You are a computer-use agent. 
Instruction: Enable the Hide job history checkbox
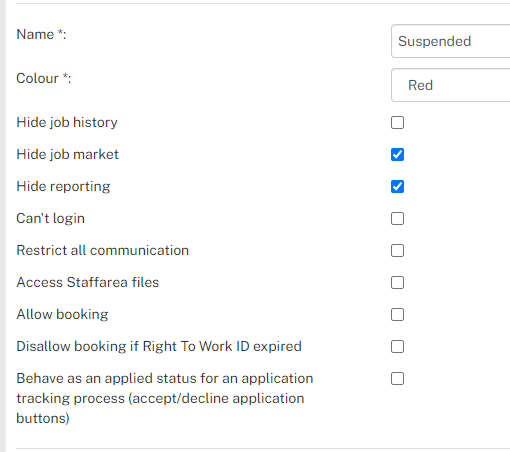(397, 122)
